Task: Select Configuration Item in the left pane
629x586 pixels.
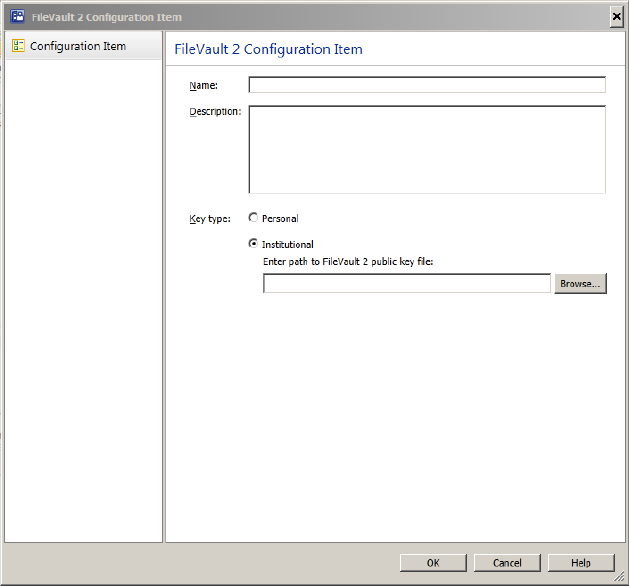Action: pos(78,46)
